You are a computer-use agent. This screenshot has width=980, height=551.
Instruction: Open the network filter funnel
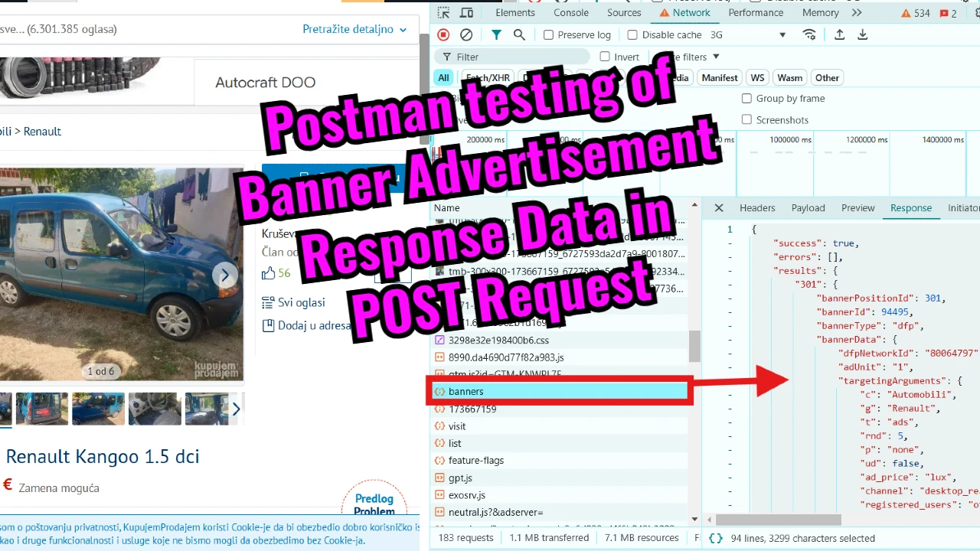(x=496, y=34)
